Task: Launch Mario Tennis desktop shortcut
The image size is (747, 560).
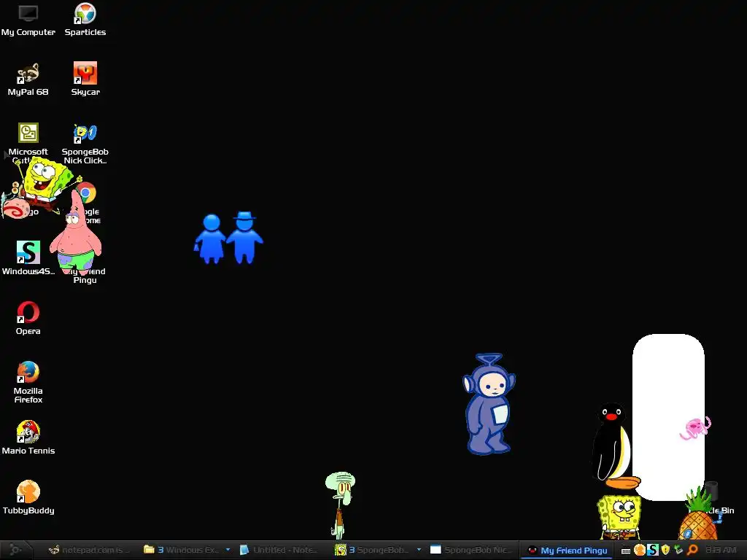Action: 28,437
